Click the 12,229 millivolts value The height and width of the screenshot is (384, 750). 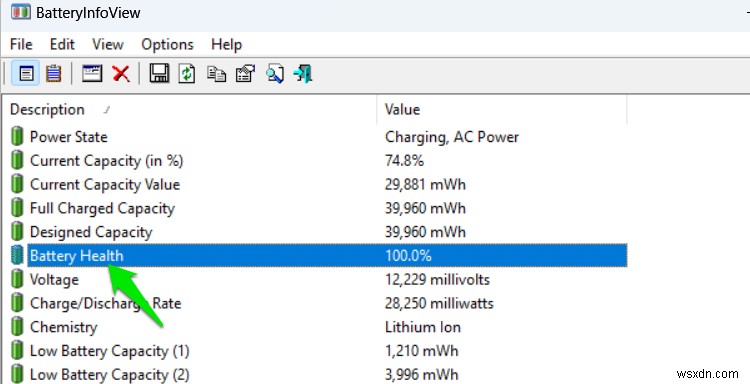tap(437, 280)
